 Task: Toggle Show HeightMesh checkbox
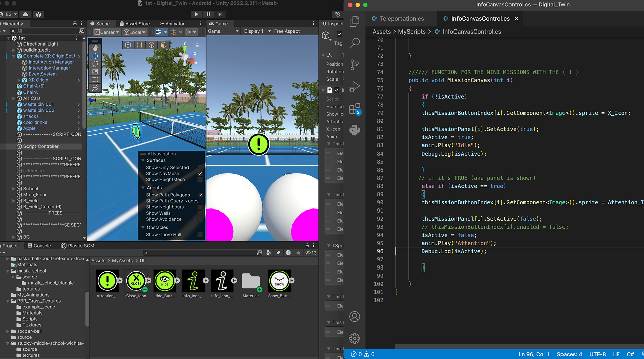click(x=200, y=180)
